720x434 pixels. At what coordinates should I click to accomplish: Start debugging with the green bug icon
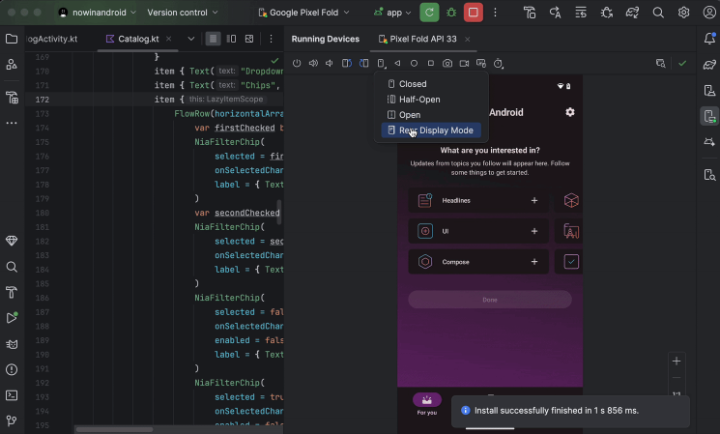click(451, 12)
